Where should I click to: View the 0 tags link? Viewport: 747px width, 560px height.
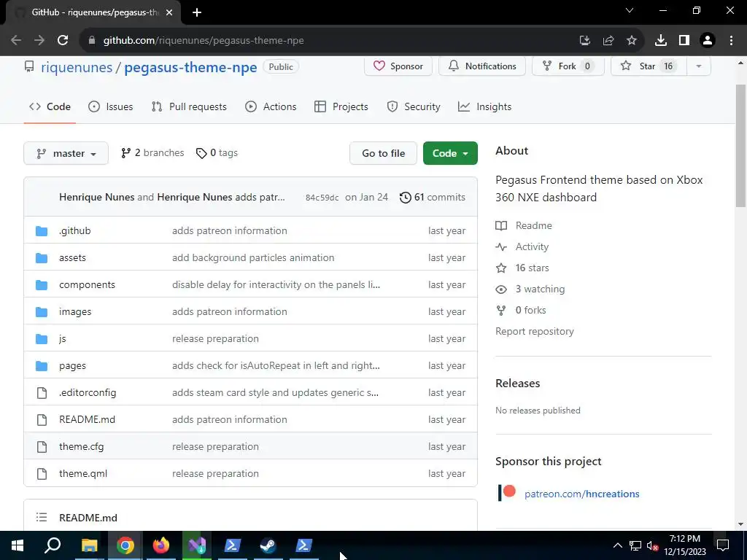click(217, 153)
